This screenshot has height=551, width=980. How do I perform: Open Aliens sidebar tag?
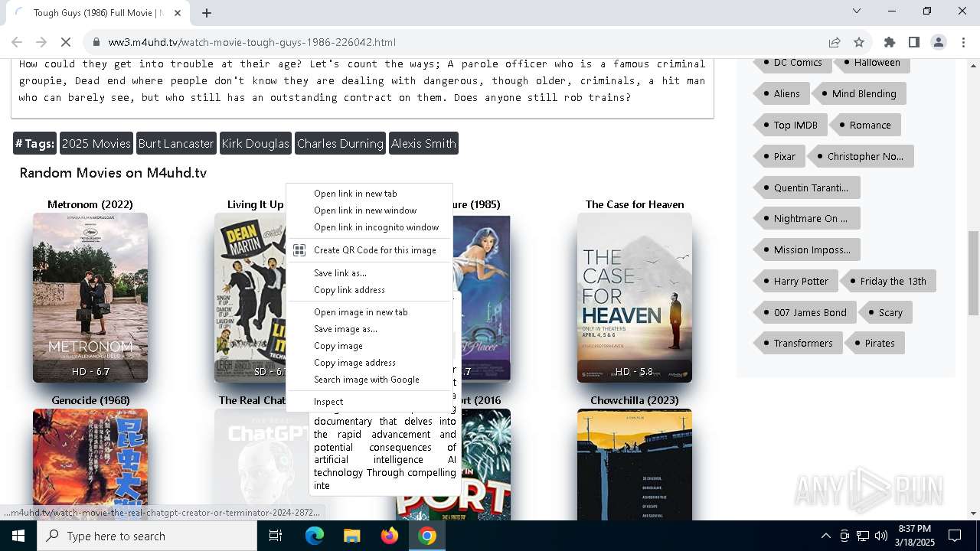[782, 93]
